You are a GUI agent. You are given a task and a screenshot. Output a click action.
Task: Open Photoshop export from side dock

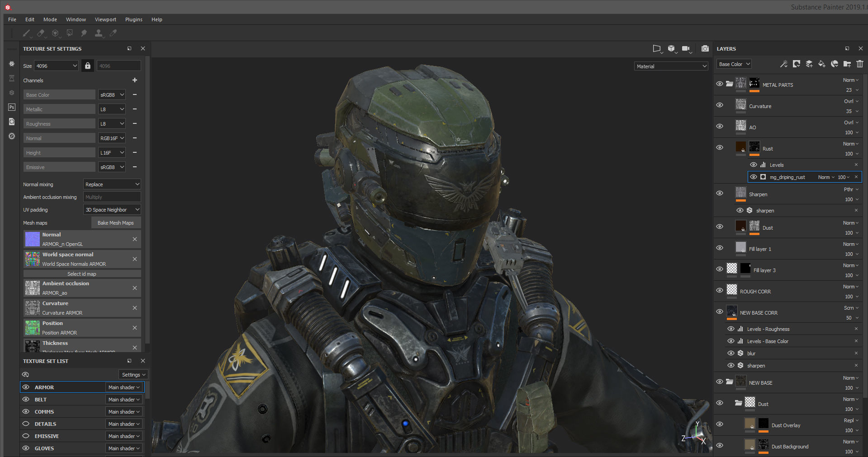pos(12,107)
